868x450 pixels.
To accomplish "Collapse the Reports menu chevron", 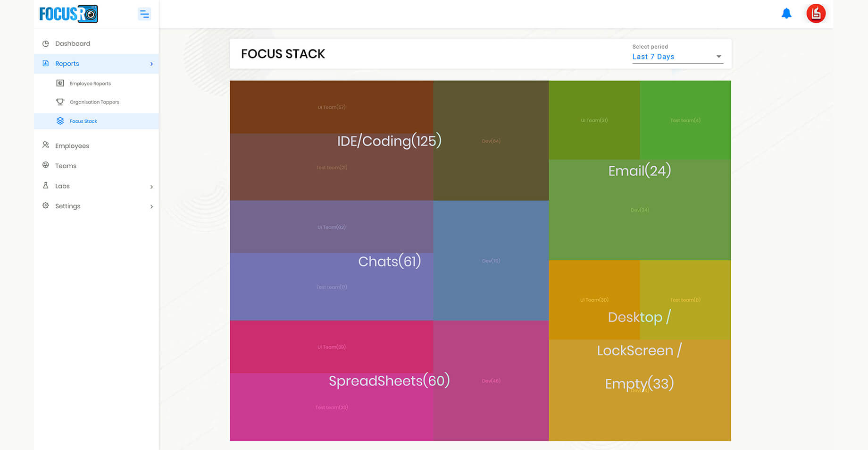I will coord(151,64).
